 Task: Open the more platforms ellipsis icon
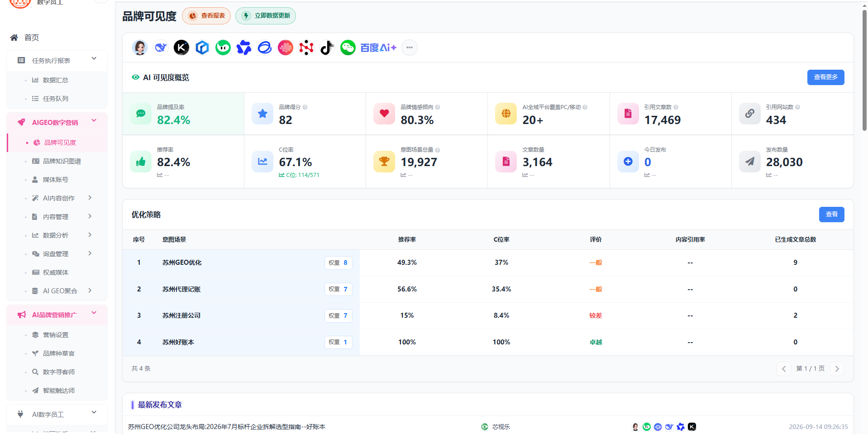coord(410,48)
